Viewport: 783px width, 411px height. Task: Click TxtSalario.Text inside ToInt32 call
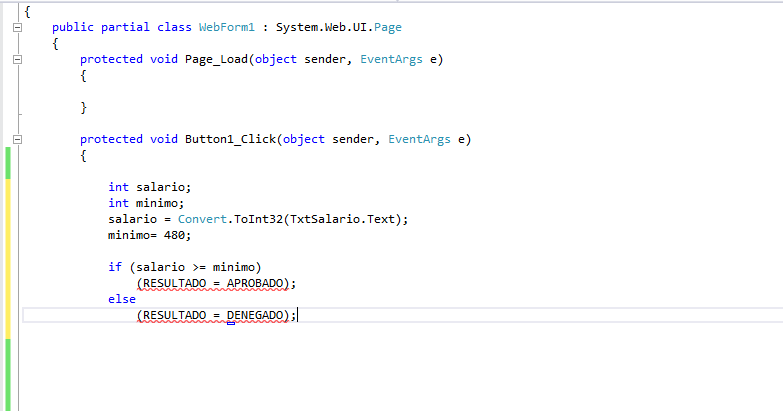click(342, 219)
